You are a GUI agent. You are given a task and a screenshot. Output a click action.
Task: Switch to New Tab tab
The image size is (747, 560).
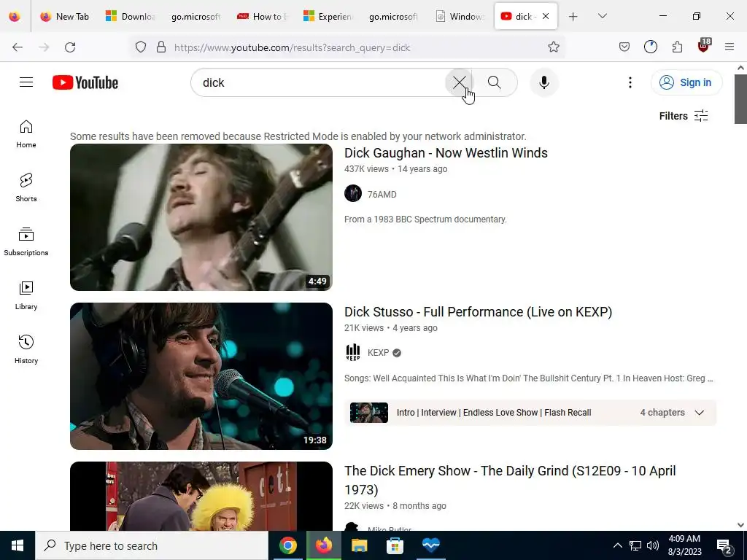pos(64,16)
